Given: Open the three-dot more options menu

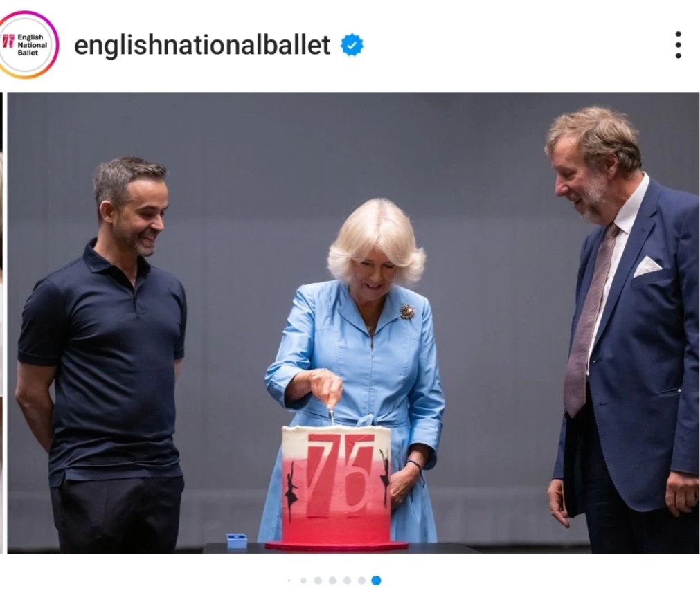Looking at the screenshot, I should pos(678,44).
